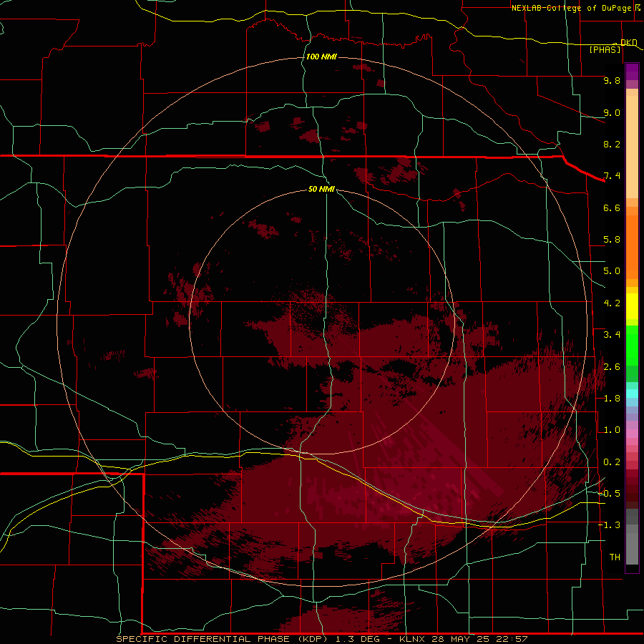
Task: Click the yellow segment of the color bar
Action: click(x=632, y=306)
